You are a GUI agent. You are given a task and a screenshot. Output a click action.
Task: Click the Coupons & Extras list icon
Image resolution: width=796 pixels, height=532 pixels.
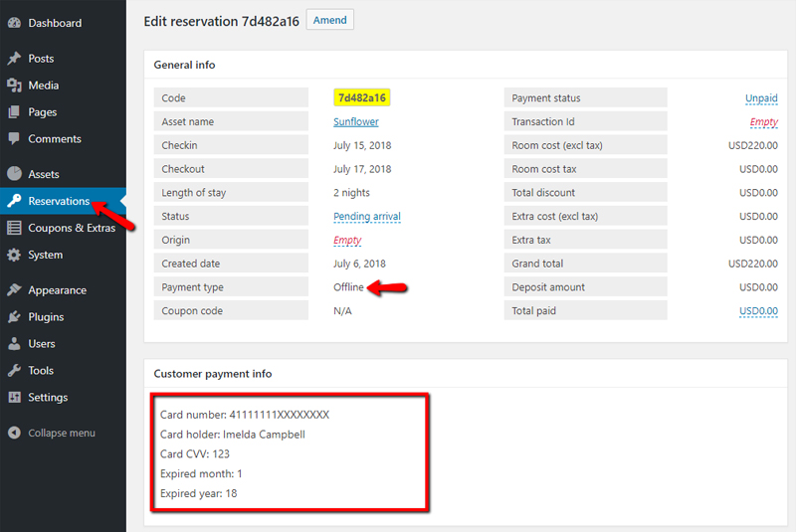(14, 228)
